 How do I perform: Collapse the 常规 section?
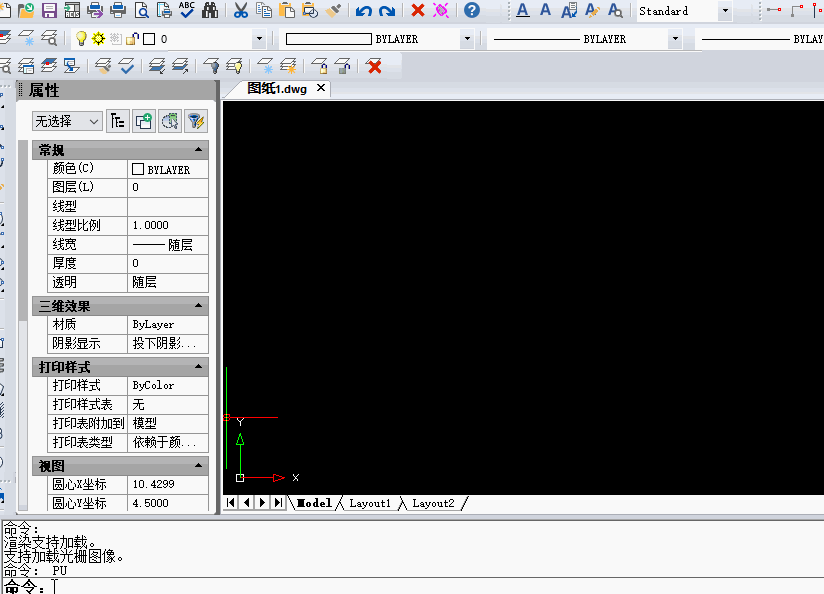199,150
